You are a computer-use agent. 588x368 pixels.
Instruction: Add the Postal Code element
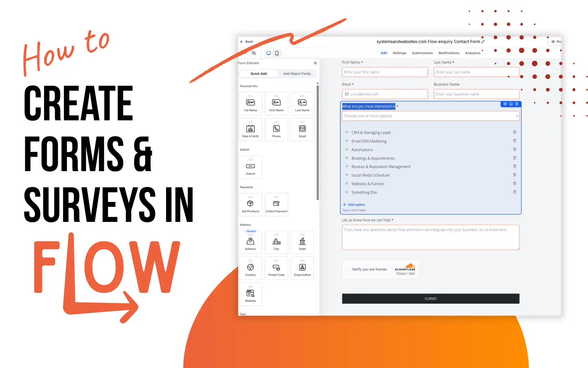click(276, 268)
